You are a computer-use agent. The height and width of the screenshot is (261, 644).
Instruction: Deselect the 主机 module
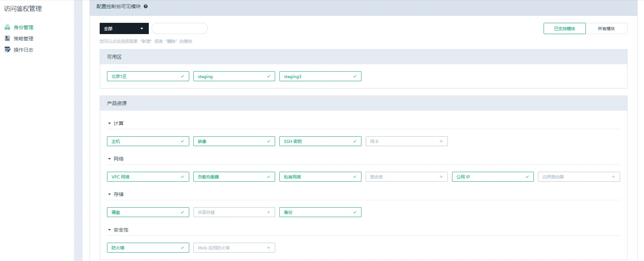(148, 141)
